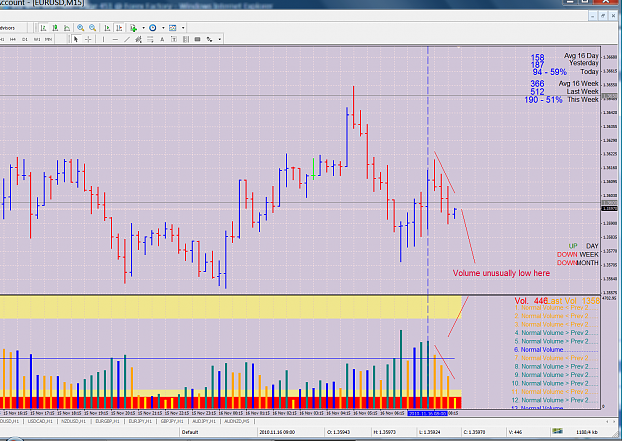
Task: Open the EURGBP,H1 chart tab
Action: [107, 421]
